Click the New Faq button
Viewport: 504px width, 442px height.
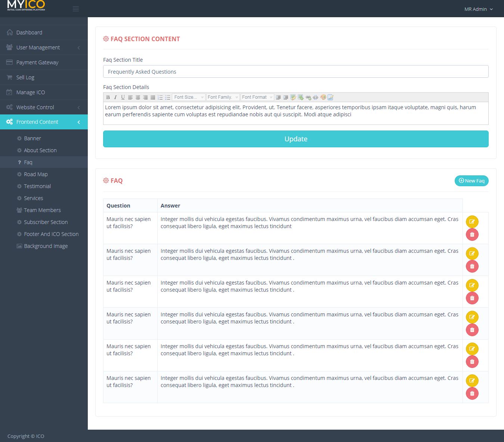click(471, 181)
